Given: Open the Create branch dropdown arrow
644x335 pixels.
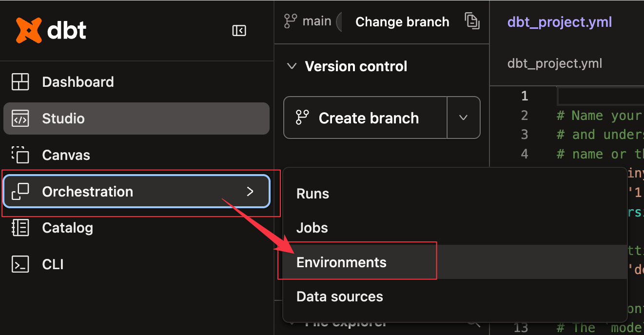Looking at the screenshot, I should (x=464, y=118).
